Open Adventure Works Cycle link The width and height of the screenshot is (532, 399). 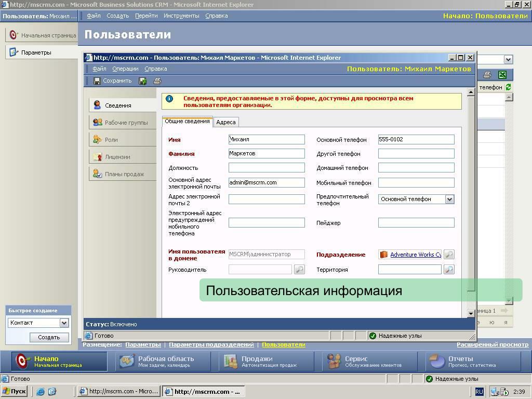[416, 255]
